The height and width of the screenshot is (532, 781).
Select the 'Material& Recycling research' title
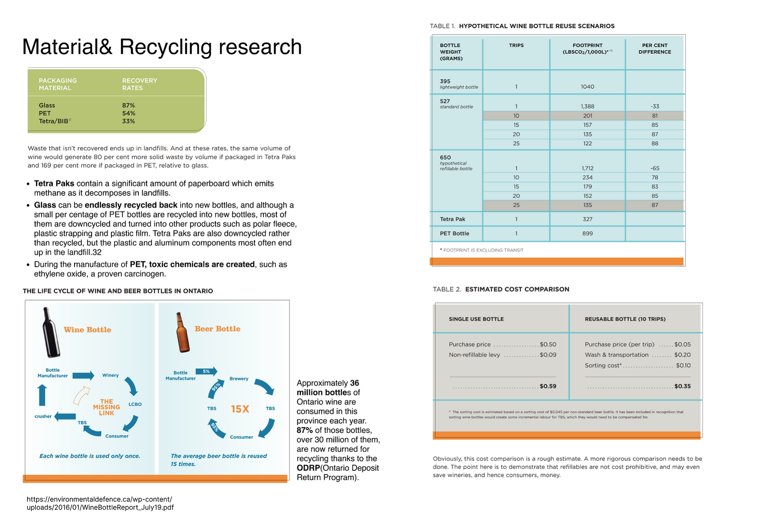pyautogui.click(x=162, y=47)
